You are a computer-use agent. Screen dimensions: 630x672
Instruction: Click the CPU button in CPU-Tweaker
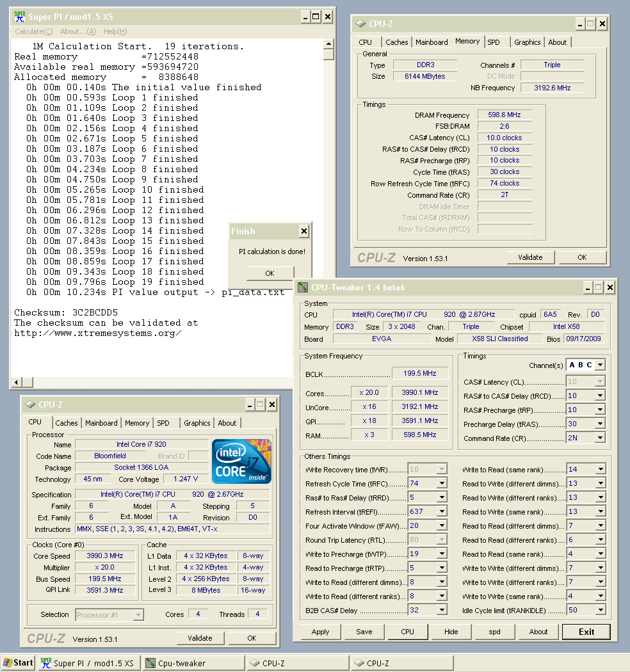pos(407,631)
